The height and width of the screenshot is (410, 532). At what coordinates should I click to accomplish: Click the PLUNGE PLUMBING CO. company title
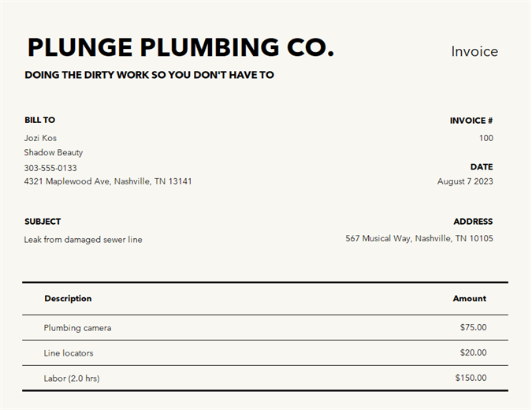tap(180, 47)
